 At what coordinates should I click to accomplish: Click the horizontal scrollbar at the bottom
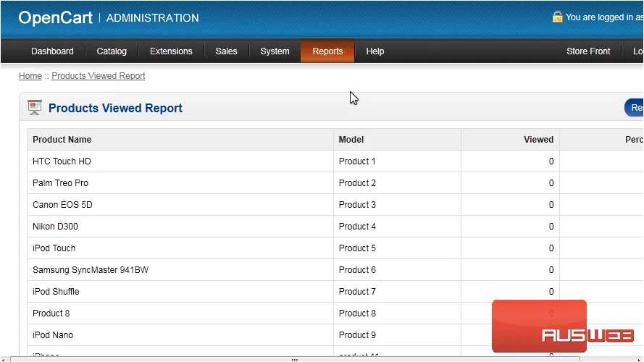[x=295, y=360]
